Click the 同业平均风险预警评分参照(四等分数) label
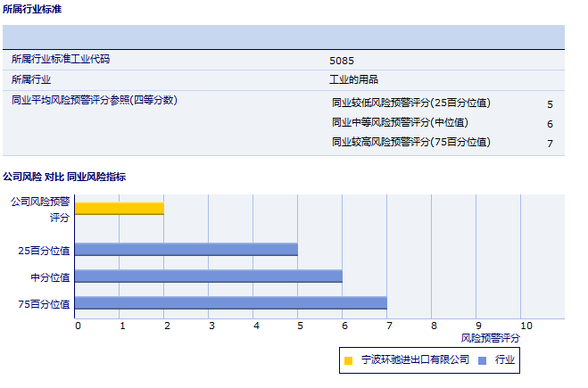Image resolution: width=588 pixels, height=388 pixels. pyautogui.click(x=95, y=100)
